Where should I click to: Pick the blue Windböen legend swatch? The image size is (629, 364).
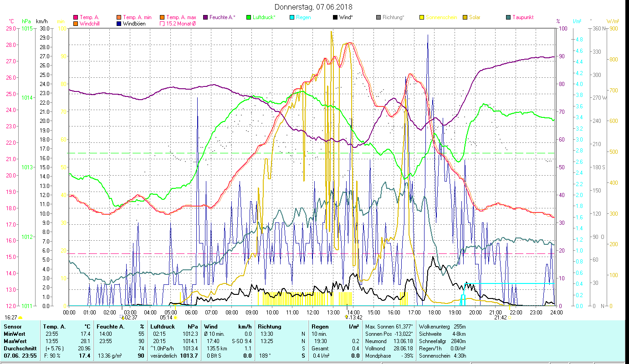pos(118,24)
